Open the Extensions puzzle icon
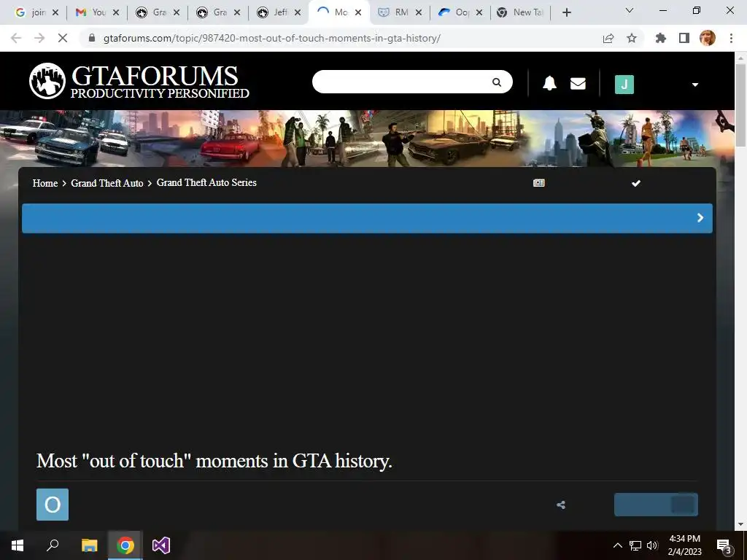Image resolution: width=747 pixels, height=560 pixels. pyautogui.click(x=660, y=38)
